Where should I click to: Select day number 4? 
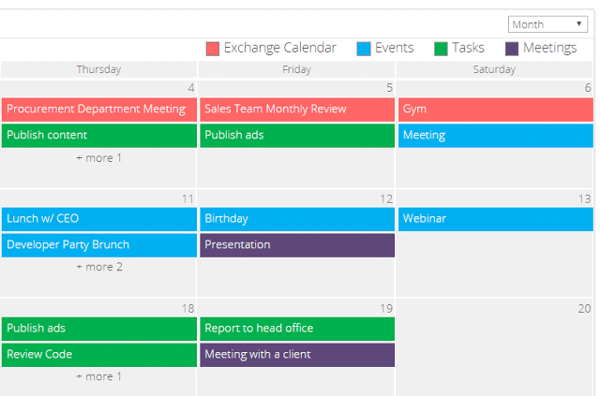(191, 88)
